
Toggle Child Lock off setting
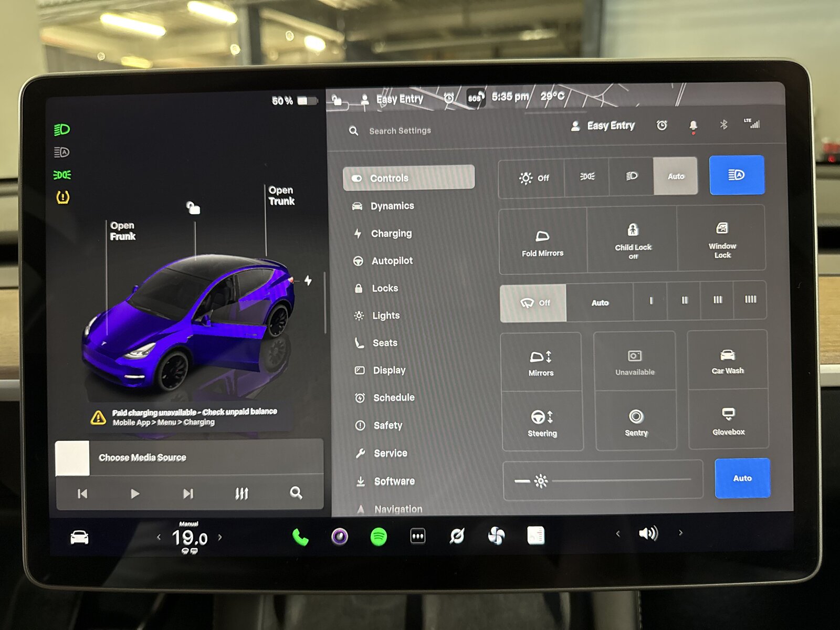point(633,240)
